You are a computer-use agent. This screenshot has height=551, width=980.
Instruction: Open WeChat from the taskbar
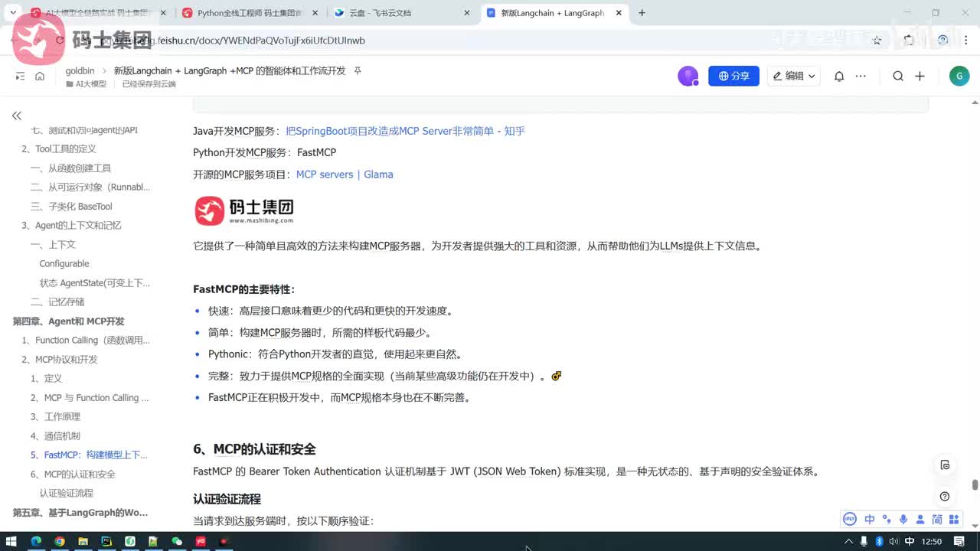[x=177, y=541]
